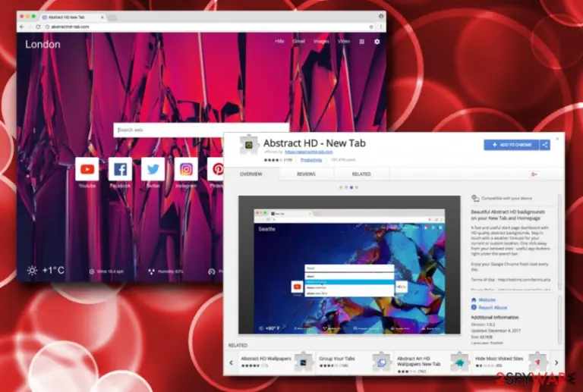Reload the abstracthd-tab.com page
The width and height of the screenshot is (583, 392).
click(38, 27)
